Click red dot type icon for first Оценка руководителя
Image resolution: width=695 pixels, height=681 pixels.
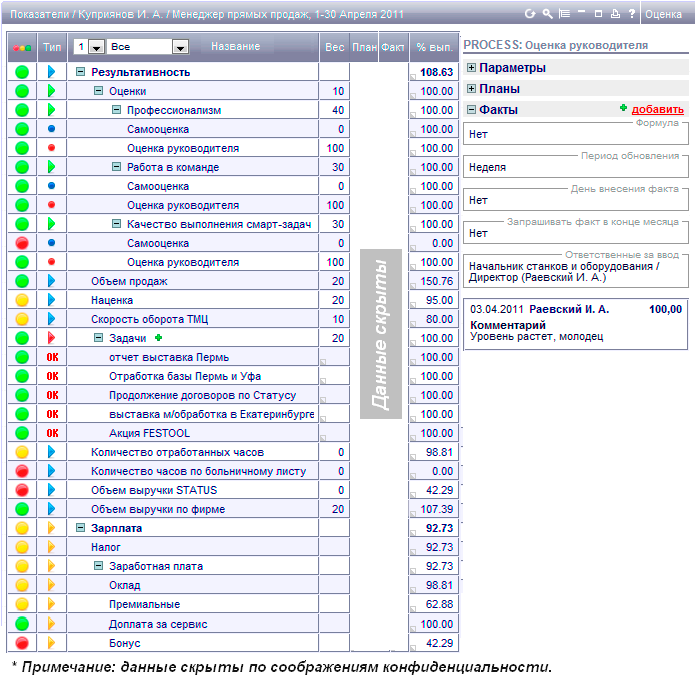[51, 148]
